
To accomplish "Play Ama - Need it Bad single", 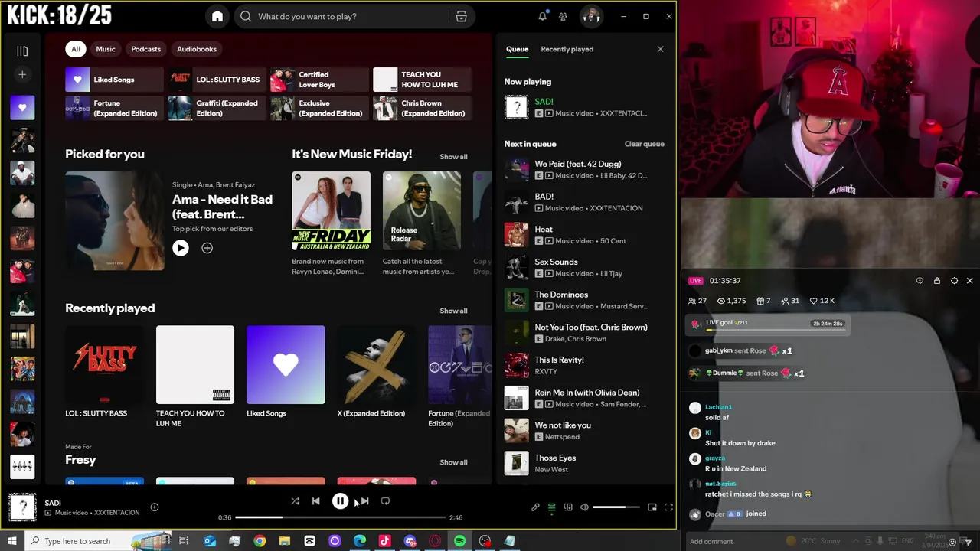I will [x=181, y=248].
